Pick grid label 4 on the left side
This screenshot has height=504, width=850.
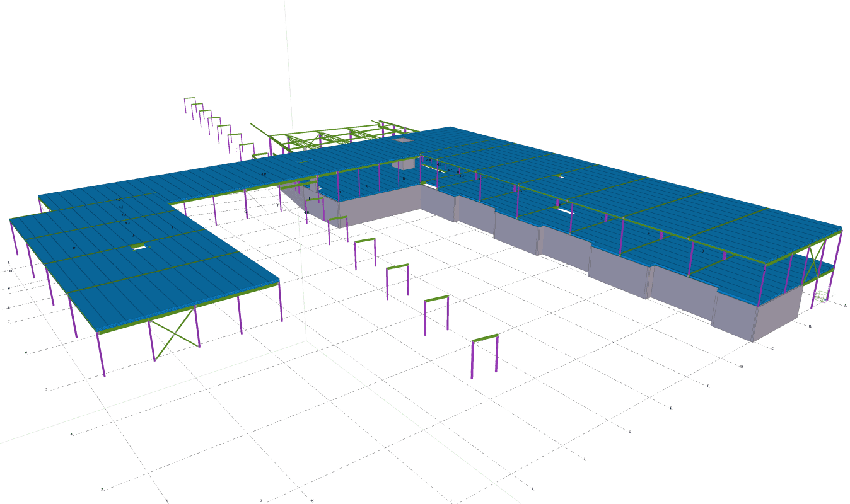[x=71, y=434]
